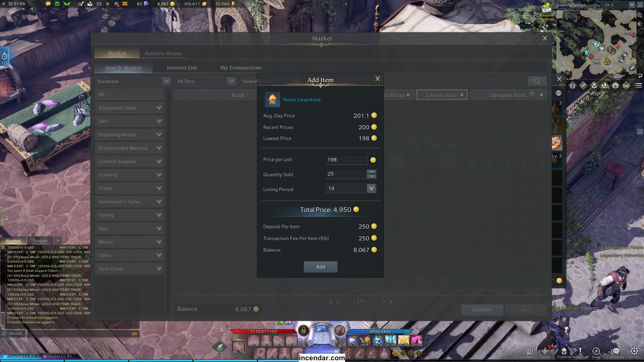Open the Store cart icon
The image size is (644, 362).
529,352
